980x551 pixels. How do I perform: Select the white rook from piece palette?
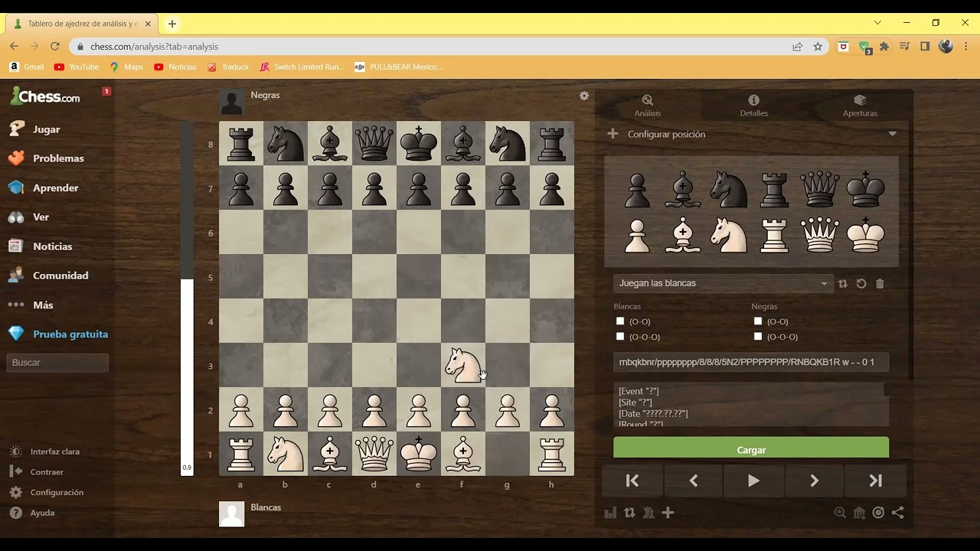tap(774, 235)
